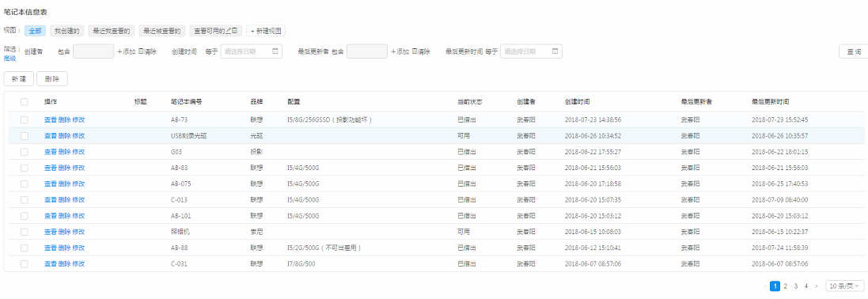
Task: Click the I7/8G/500 configuration cell
Action: [301, 264]
